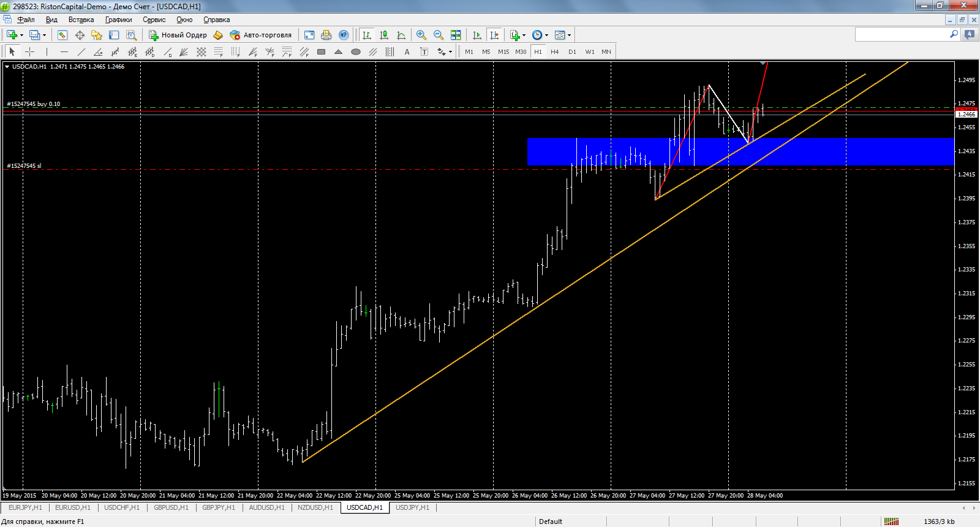Click the Help question-mark icon

(x=344, y=35)
